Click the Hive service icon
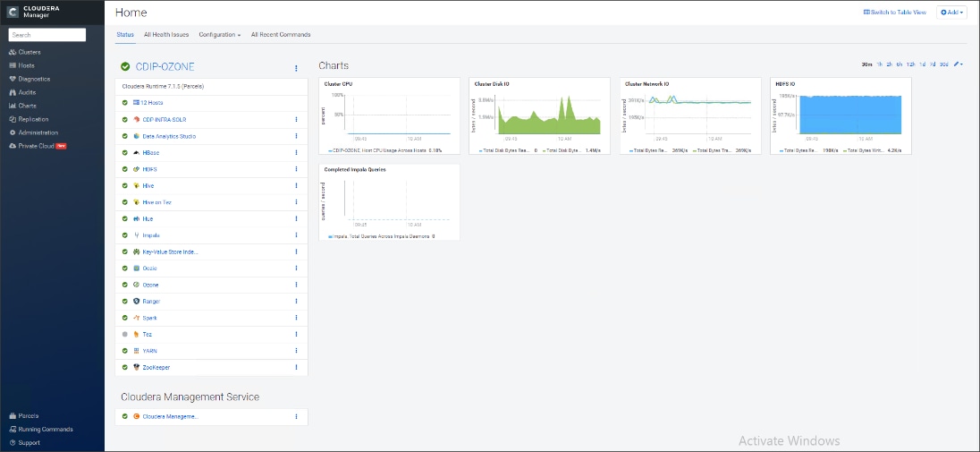 (x=136, y=186)
